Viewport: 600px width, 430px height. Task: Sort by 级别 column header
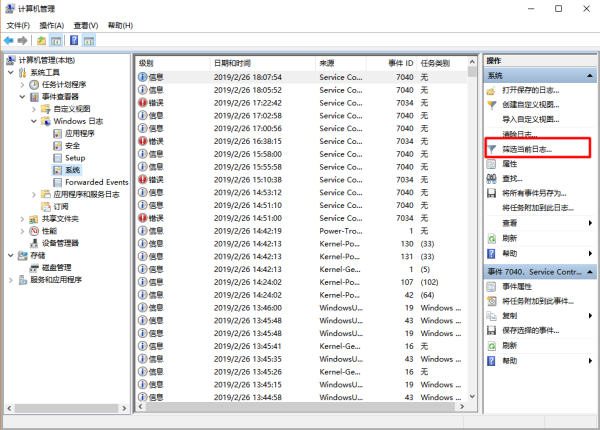coord(173,63)
